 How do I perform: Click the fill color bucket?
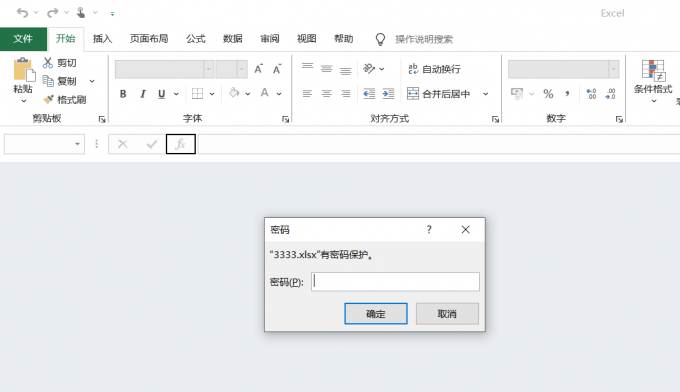(x=234, y=93)
